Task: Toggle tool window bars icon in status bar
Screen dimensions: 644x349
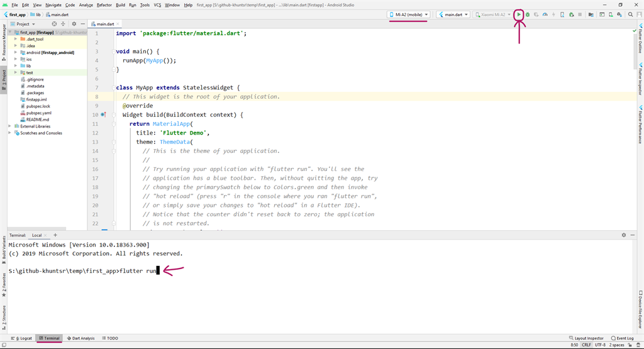Action: [x=4, y=345]
